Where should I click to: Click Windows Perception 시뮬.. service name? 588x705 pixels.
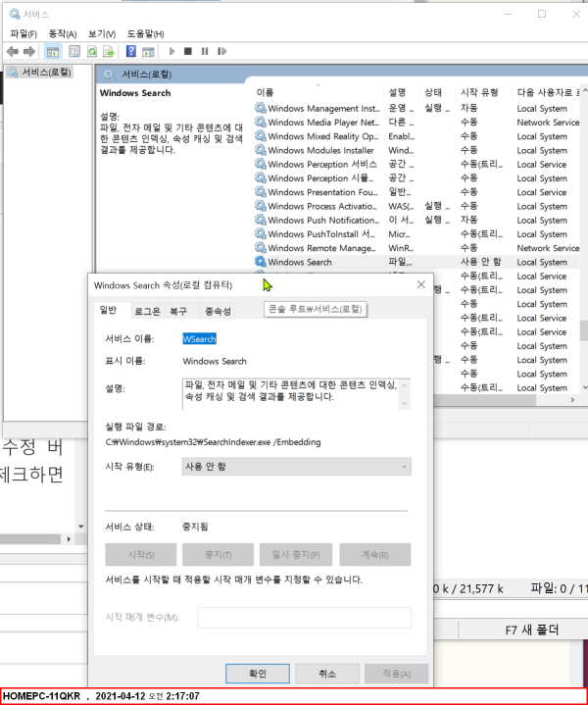click(x=320, y=178)
